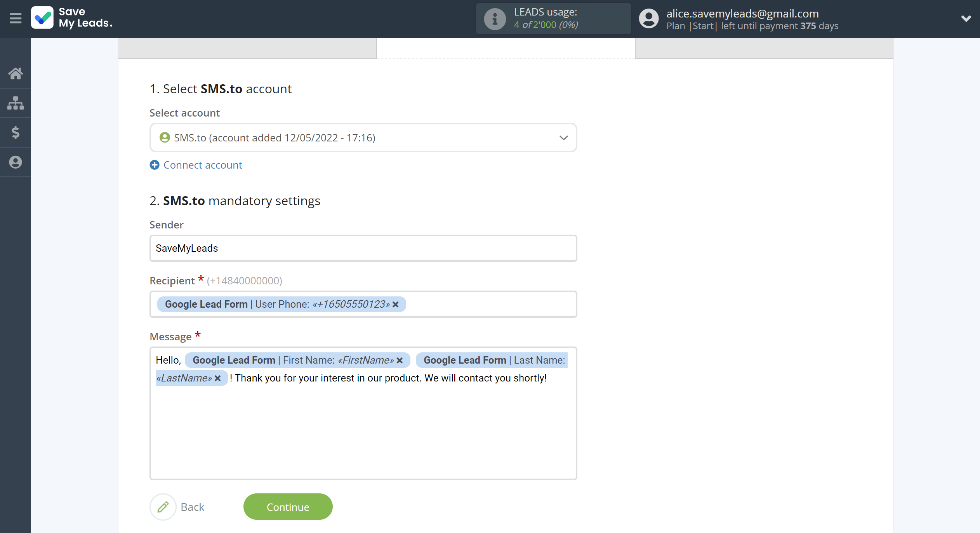Viewport: 980px width, 533px height.
Task: Go to Home via sidebar icon
Action: point(16,73)
